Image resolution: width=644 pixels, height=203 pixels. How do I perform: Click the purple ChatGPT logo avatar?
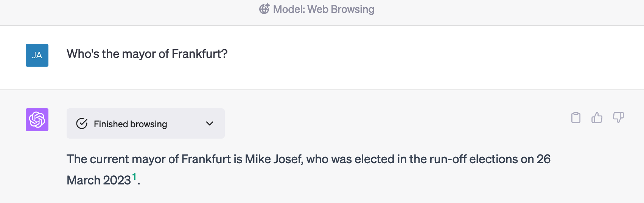tap(37, 120)
